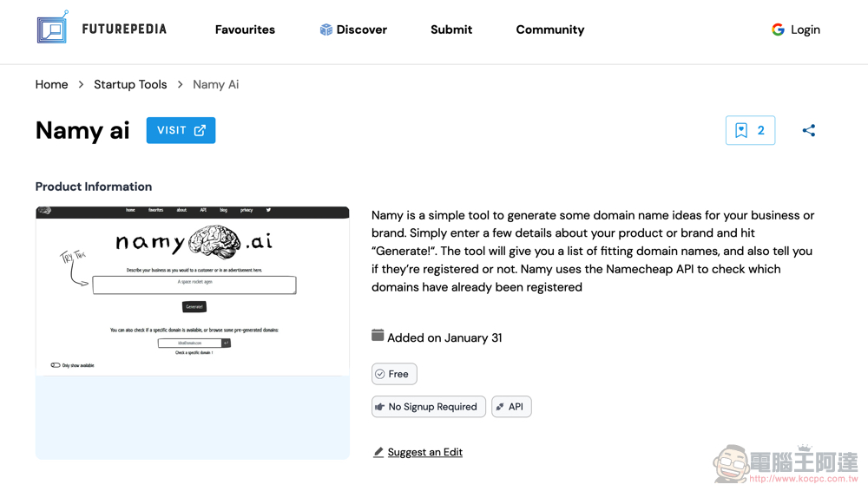Click the external link icon in VISIT button
Viewport: 868px width, 491px height.
tap(200, 131)
